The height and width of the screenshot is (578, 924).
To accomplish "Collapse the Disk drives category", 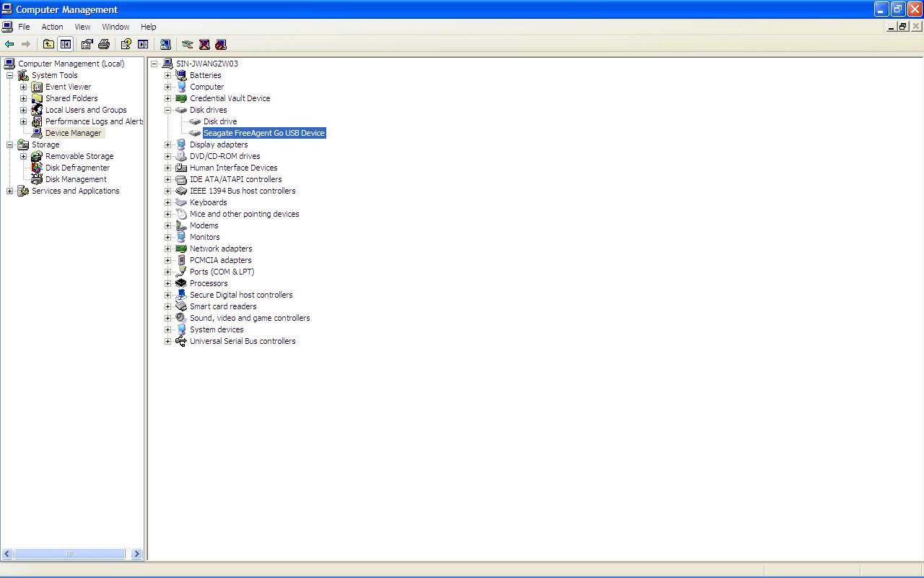I will (x=167, y=109).
